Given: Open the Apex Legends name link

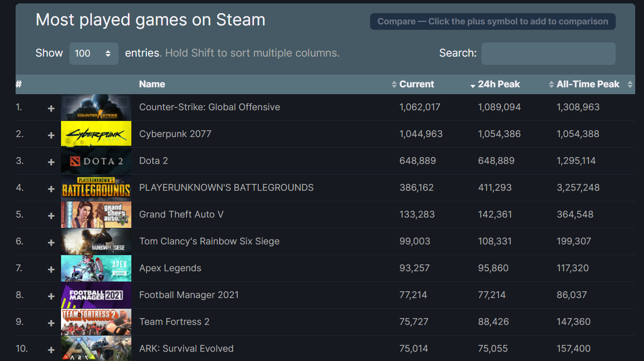Looking at the screenshot, I should point(170,268).
